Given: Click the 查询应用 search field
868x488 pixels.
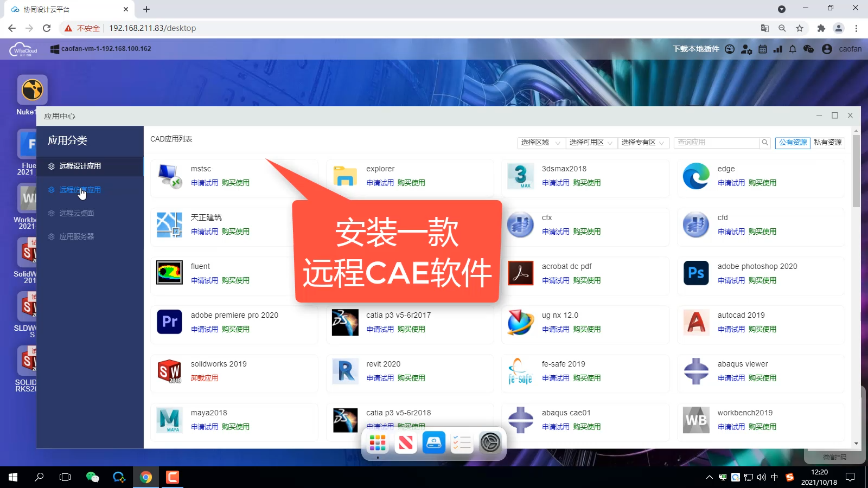Looking at the screenshot, I should [717, 143].
